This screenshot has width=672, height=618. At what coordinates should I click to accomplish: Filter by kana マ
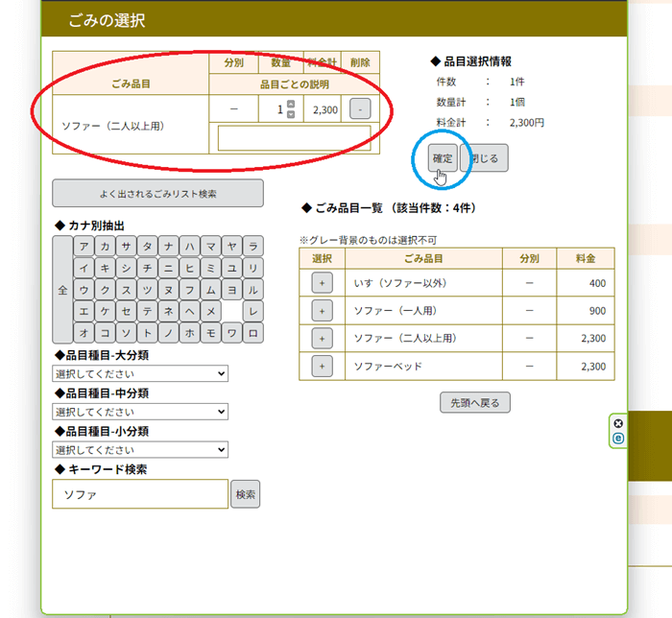[x=211, y=247]
